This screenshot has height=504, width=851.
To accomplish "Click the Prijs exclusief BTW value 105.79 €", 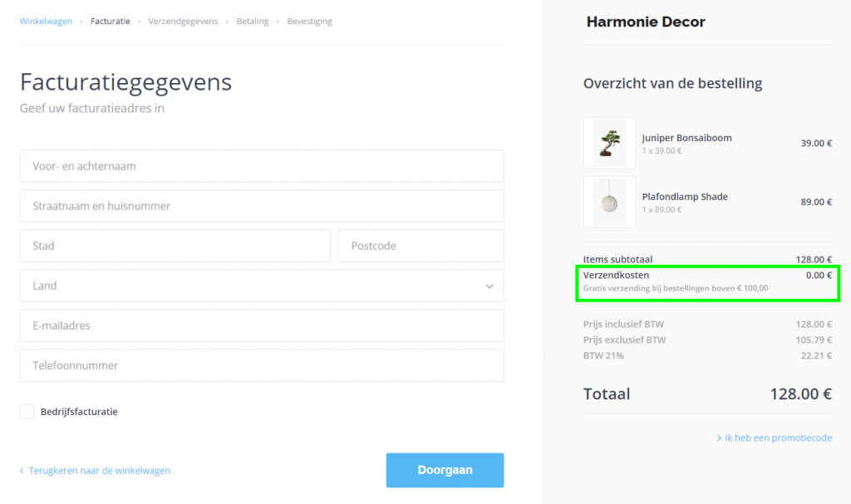I will click(x=814, y=340).
